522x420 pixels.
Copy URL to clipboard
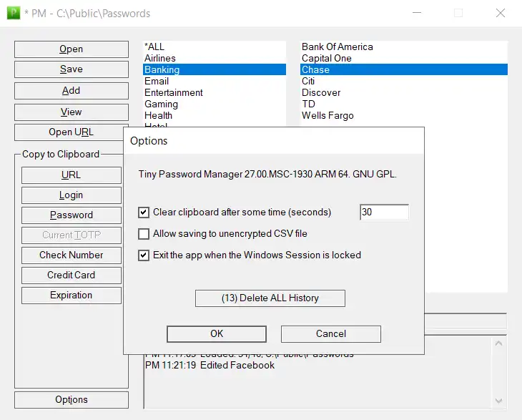coord(72,175)
